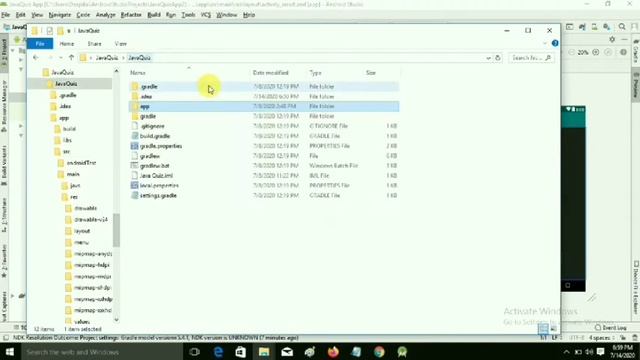This screenshot has height=360, width=640.
Task: Switch to details view layout icon
Action: [x=543, y=328]
